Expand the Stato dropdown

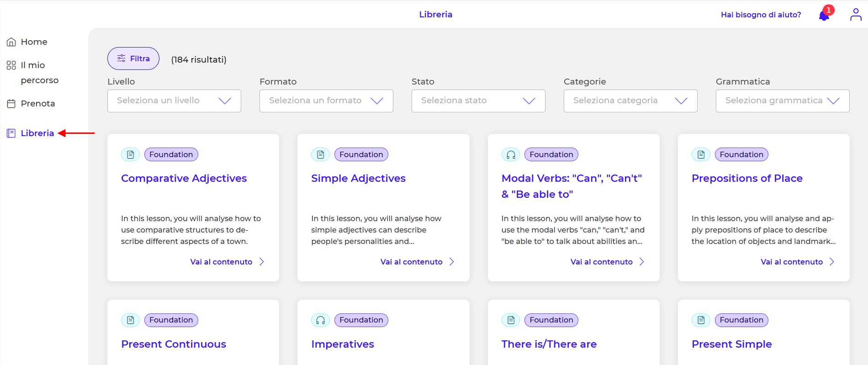pyautogui.click(x=478, y=101)
